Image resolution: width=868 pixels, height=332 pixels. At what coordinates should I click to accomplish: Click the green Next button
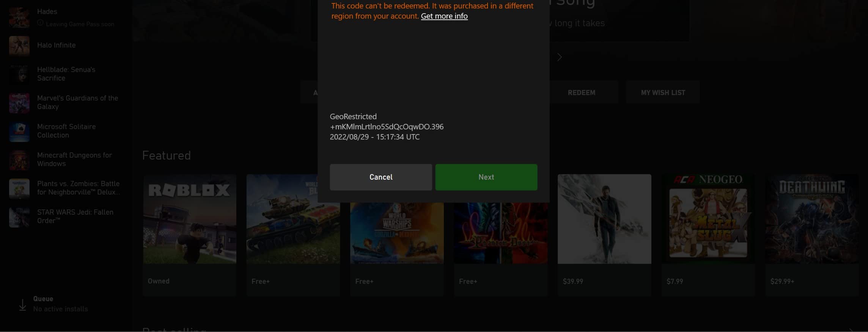486,177
